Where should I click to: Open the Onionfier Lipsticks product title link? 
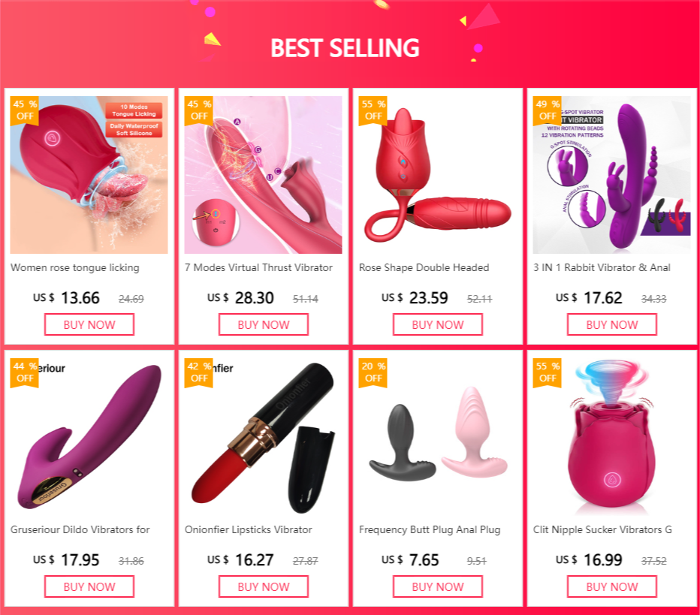click(x=248, y=529)
